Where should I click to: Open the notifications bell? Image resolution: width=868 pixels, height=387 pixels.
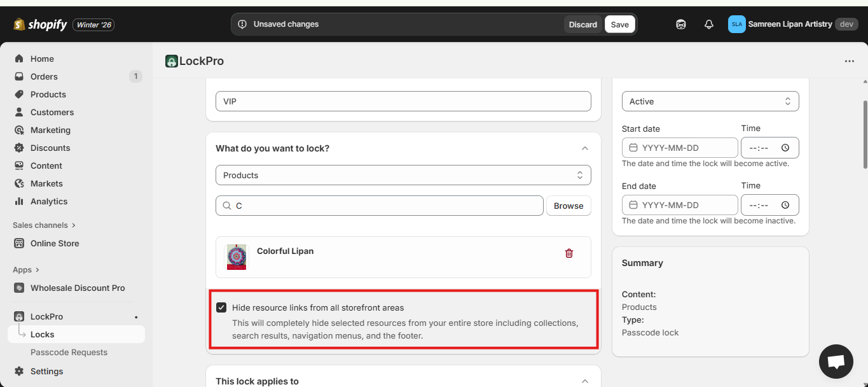coord(709,24)
